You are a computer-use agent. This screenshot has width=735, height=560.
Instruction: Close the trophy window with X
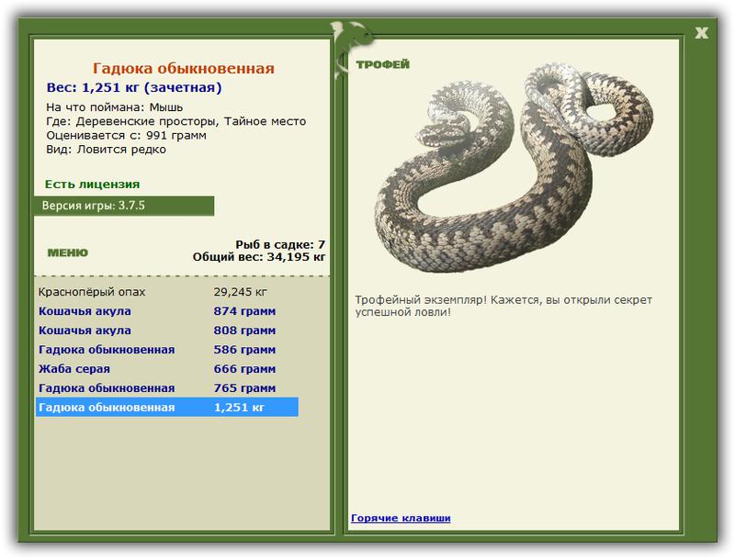point(701,33)
